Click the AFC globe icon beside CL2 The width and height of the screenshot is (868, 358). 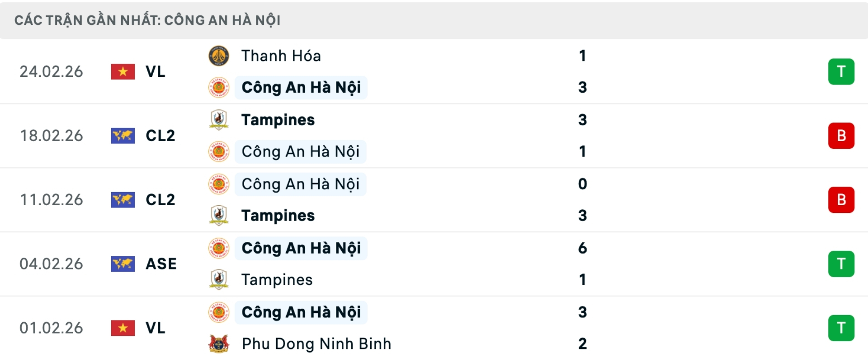[x=123, y=136]
